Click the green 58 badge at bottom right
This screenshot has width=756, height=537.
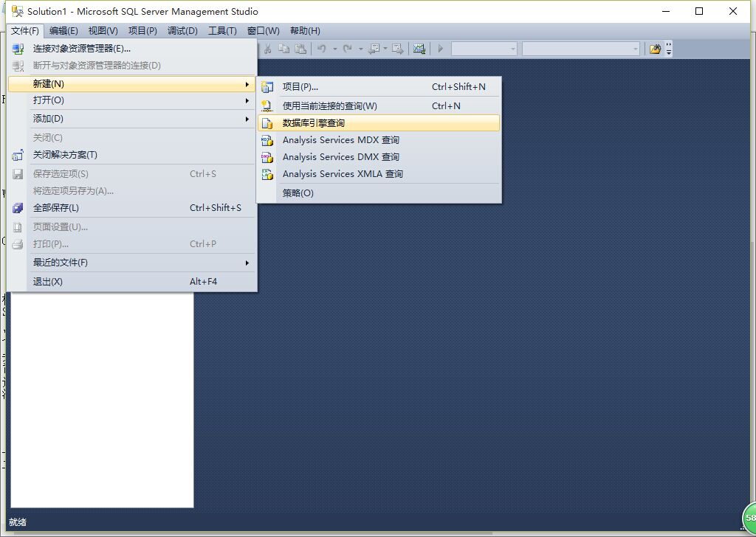[749, 519]
